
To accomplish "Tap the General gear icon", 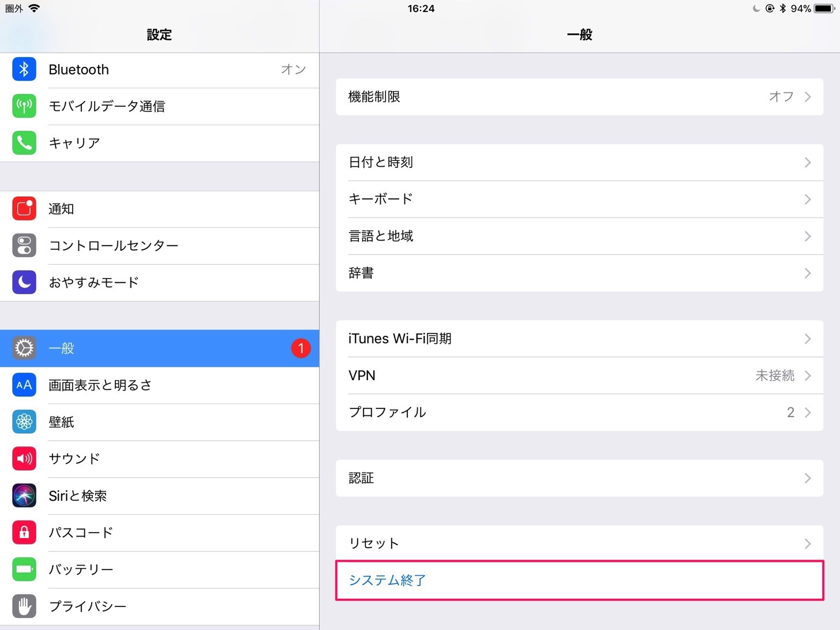I will [x=24, y=348].
